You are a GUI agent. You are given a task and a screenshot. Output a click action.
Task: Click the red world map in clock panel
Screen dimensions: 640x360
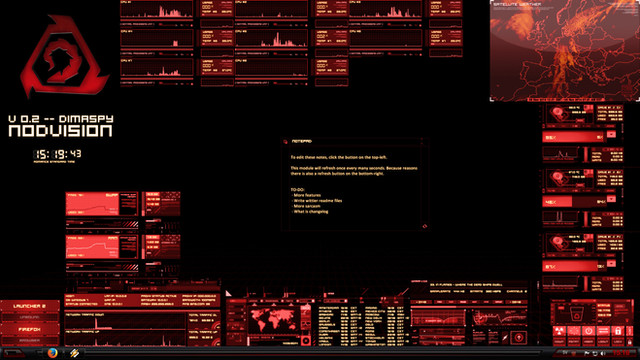(273, 320)
